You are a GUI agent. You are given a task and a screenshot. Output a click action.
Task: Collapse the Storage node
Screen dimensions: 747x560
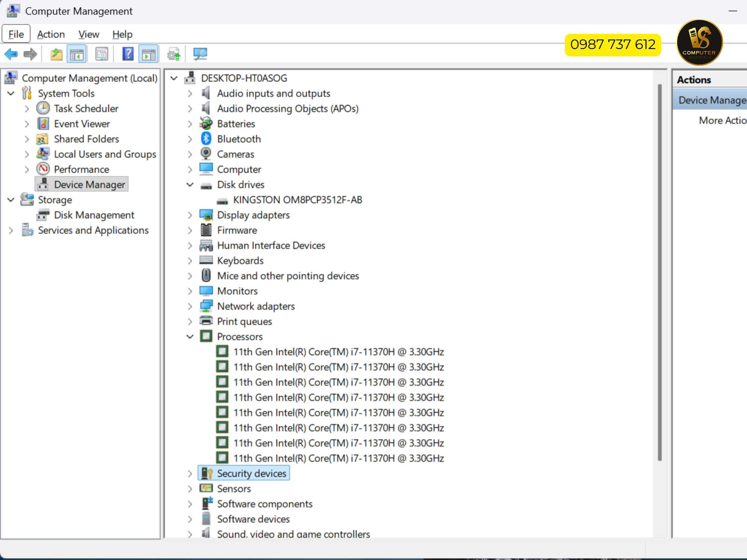point(11,200)
